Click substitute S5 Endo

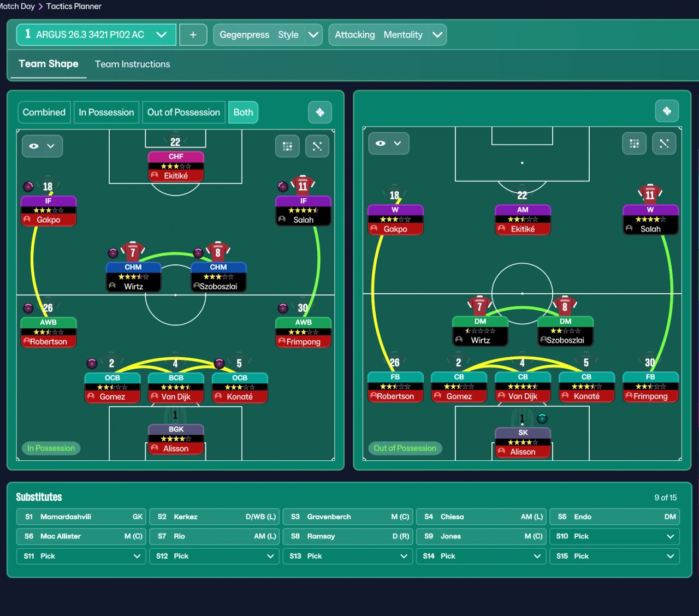tap(614, 517)
